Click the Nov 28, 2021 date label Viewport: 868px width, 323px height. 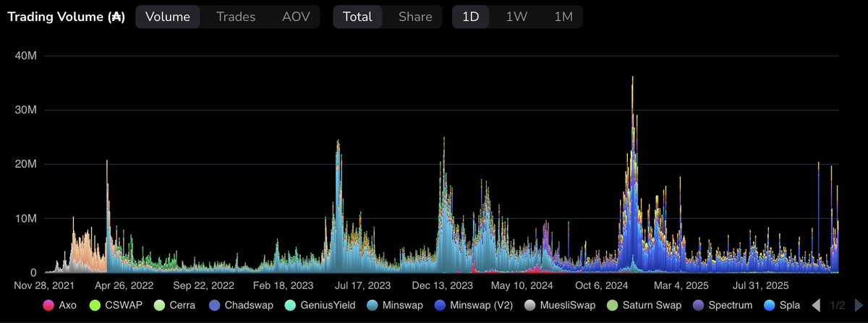pos(46,285)
